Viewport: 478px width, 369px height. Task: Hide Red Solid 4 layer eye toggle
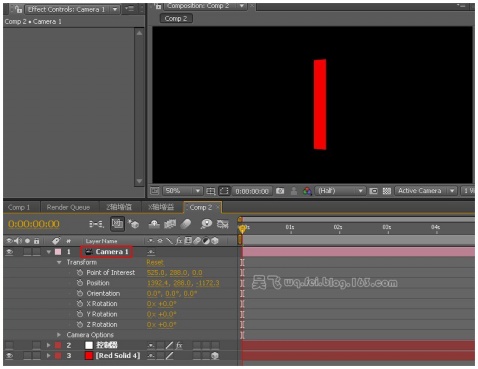(9, 356)
